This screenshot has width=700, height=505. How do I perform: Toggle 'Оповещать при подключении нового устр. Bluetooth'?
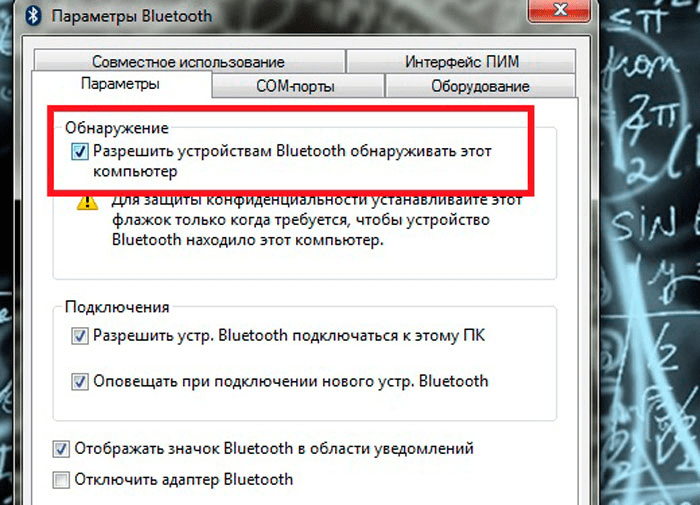point(80,382)
